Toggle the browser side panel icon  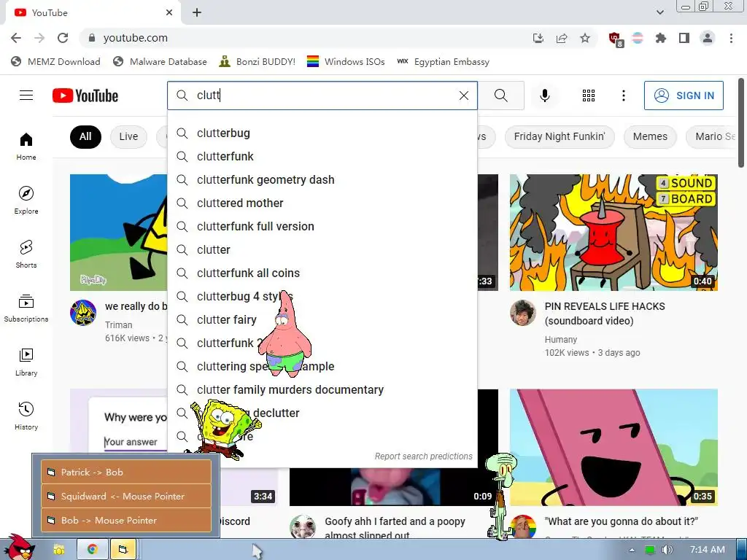coord(684,38)
